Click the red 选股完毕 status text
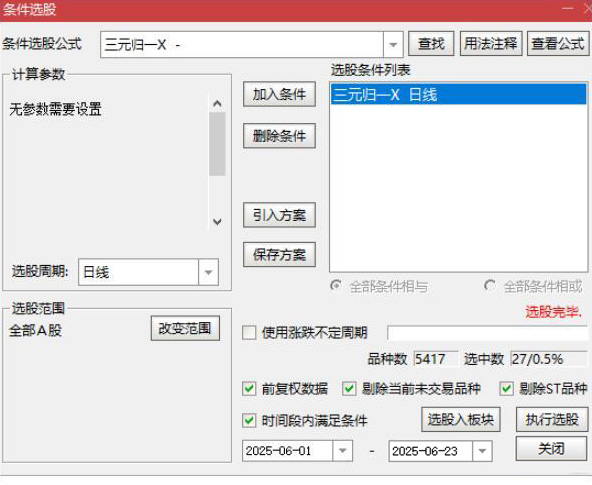Image resolution: width=592 pixels, height=485 pixels. point(553,312)
